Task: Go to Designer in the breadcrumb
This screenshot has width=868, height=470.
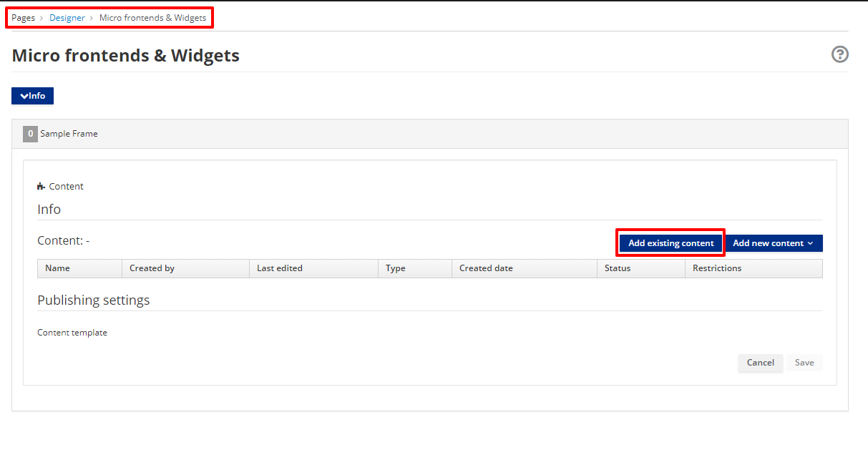Action: point(67,18)
